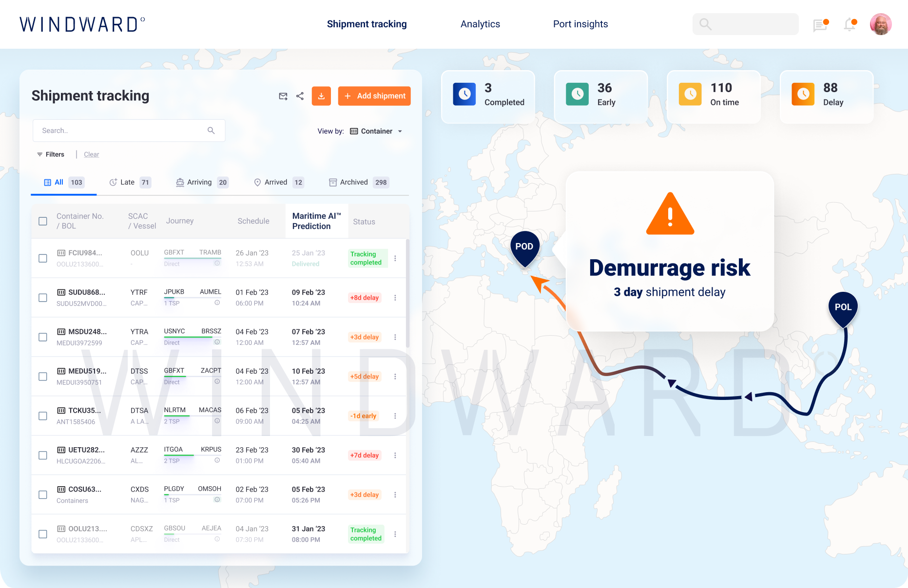Click the orange download button
The image size is (908, 588).
point(321,96)
